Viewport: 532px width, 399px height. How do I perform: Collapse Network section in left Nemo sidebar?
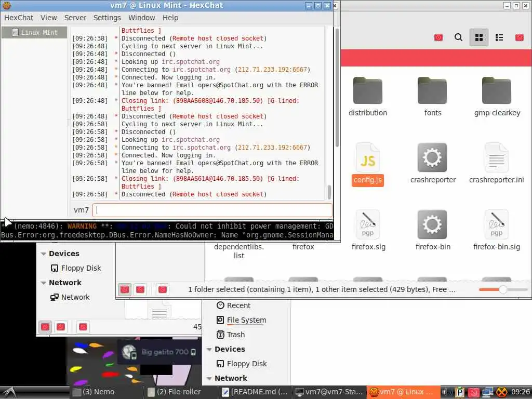coord(43,283)
